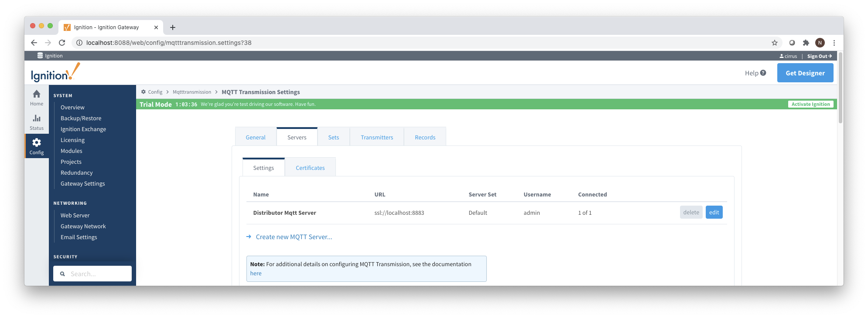Click the circular extension icon beside star
This screenshot has width=868, height=318.
click(x=792, y=43)
